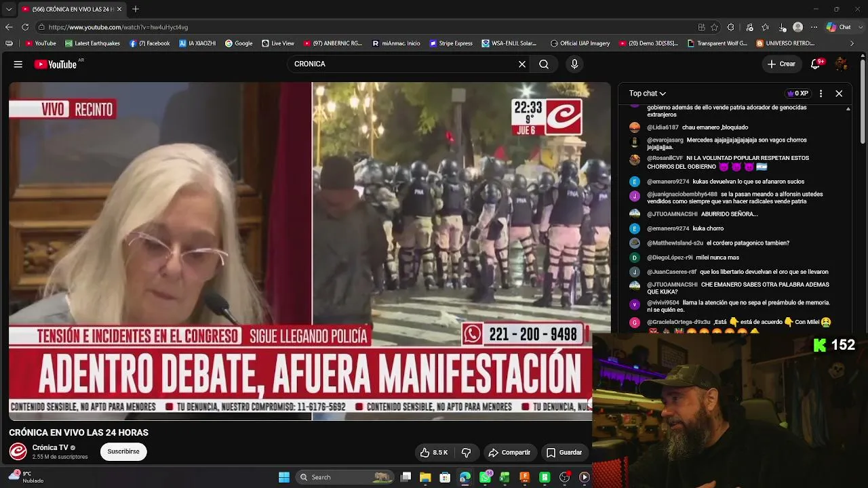868x488 pixels.
Task: Open the Crónica TV channel name link
Action: click(50, 447)
